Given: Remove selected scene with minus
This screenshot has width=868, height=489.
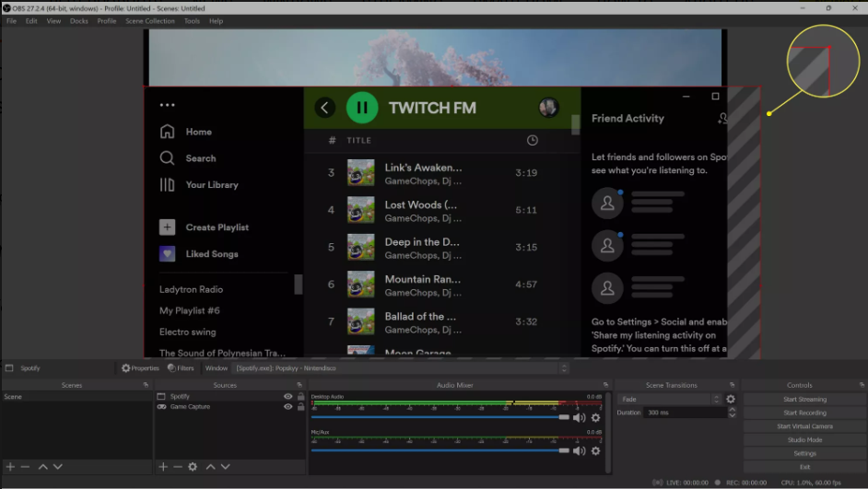Looking at the screenshot, I should click(x=25, y=467).
